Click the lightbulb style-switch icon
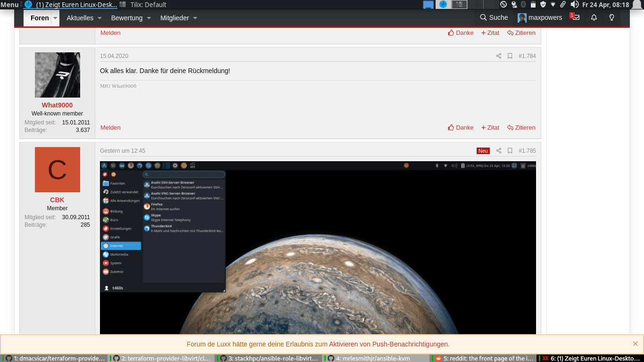The width and height of the screenshot is (644, 362). (x=612, y=17)
